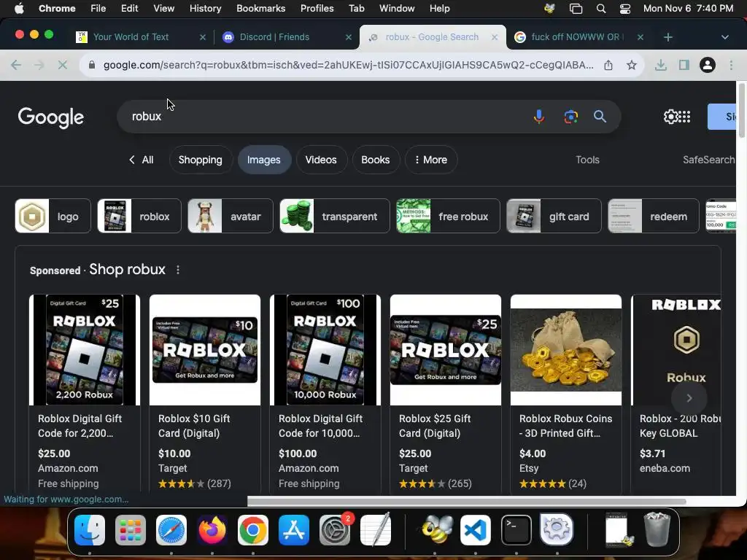Open SafeSearch settings dropdown

709,160
